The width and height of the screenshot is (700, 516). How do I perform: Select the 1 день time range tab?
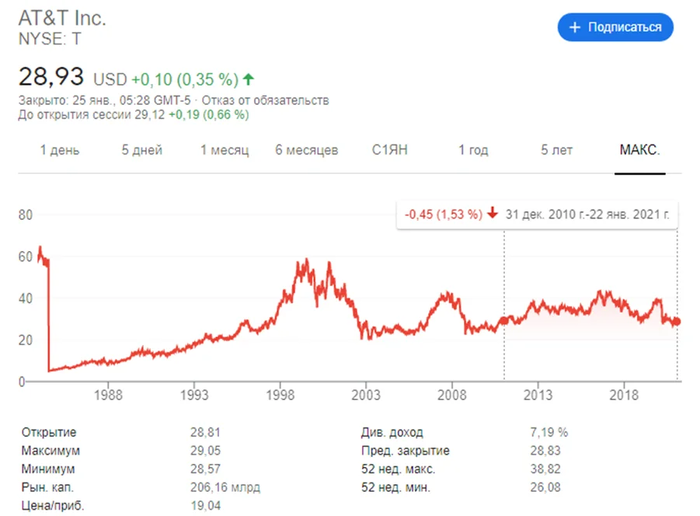tap(60, 150)
